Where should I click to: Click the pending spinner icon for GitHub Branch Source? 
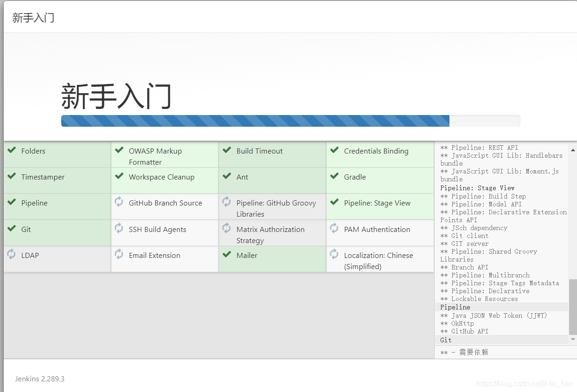click(119, 202)
